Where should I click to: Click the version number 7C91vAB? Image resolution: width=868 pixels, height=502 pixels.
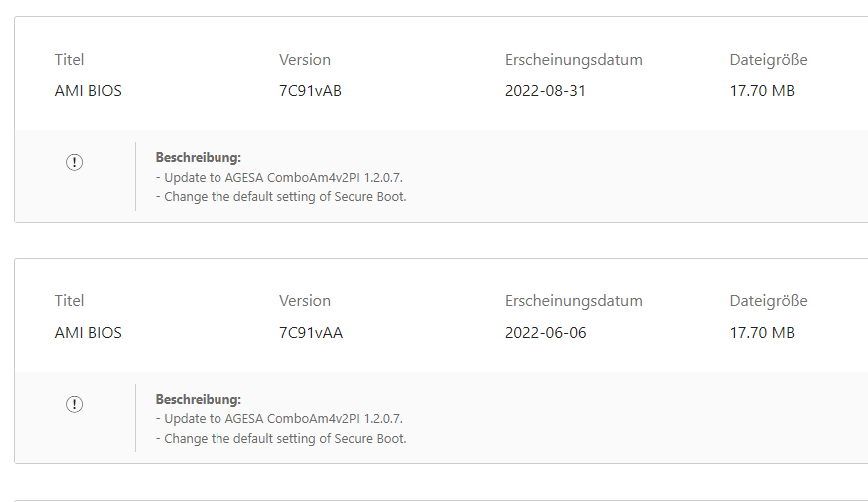point(310,91)
